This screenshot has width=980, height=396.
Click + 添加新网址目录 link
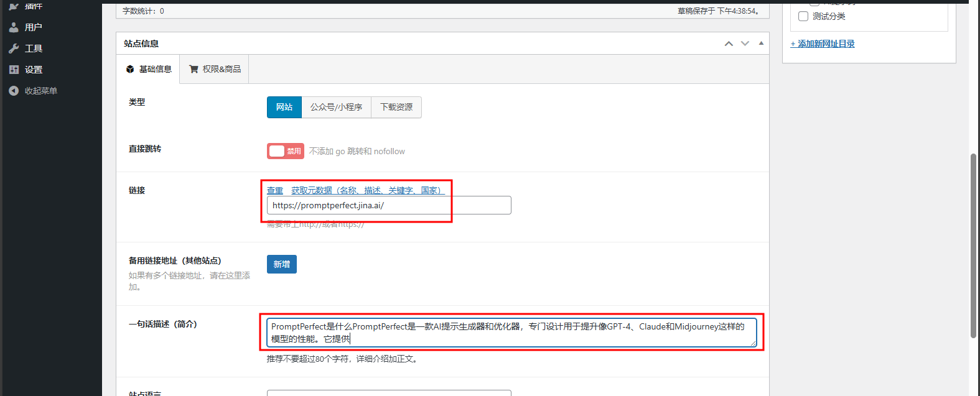point(823,44)
